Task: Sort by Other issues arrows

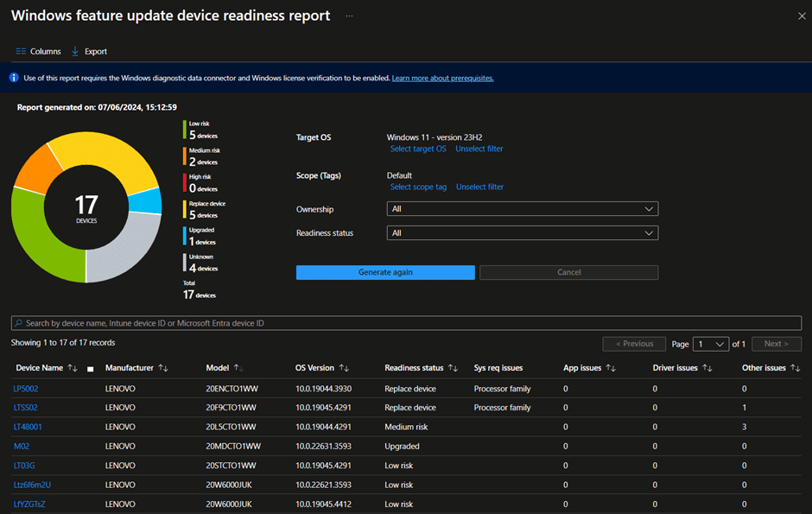Action: click(x=796, y=368)
